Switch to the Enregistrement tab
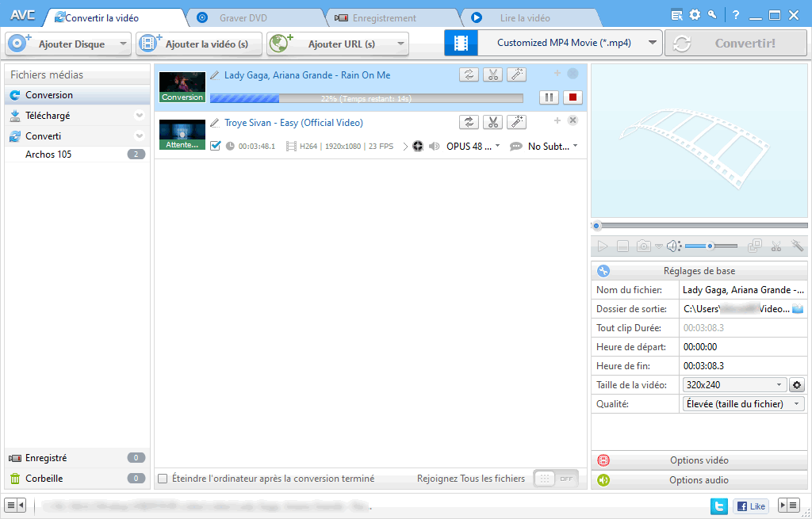Screen dimensions: 812x519 [393, 18]
